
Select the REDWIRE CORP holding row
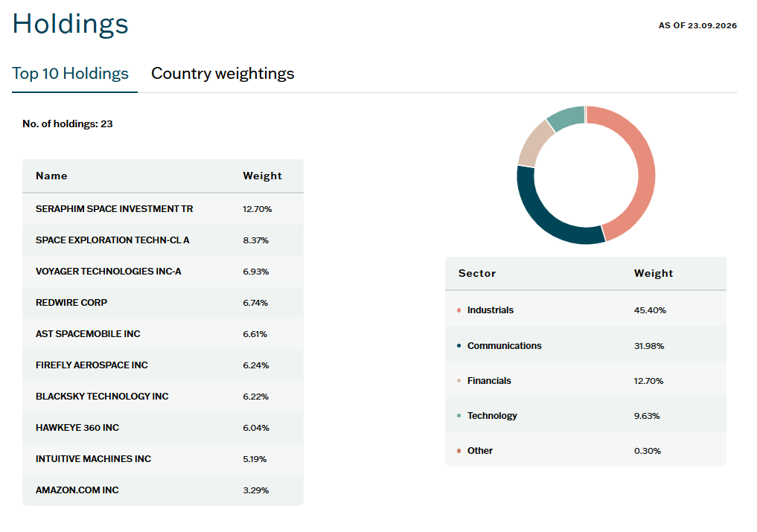click(163, 303)
